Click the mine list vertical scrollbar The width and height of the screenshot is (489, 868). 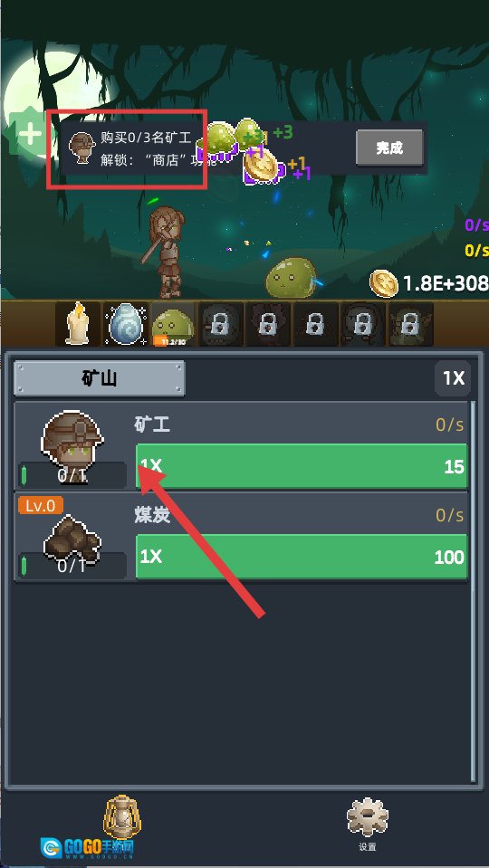coord(473,591)
